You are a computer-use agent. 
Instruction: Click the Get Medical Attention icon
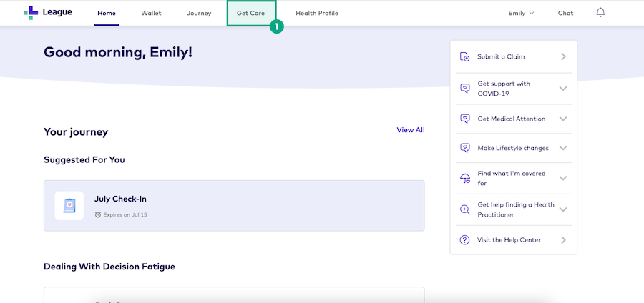pyautogui.click(x=465, y=119)
